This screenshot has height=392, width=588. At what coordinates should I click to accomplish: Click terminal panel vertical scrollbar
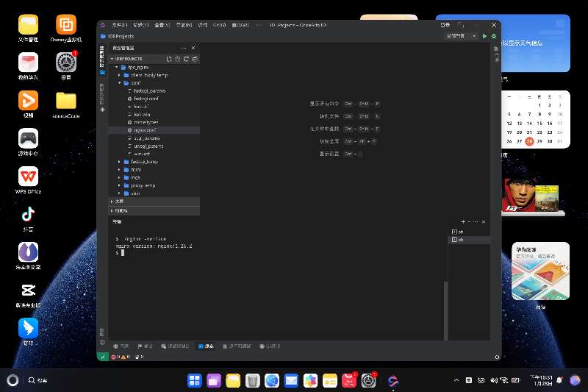click(445, 310)
